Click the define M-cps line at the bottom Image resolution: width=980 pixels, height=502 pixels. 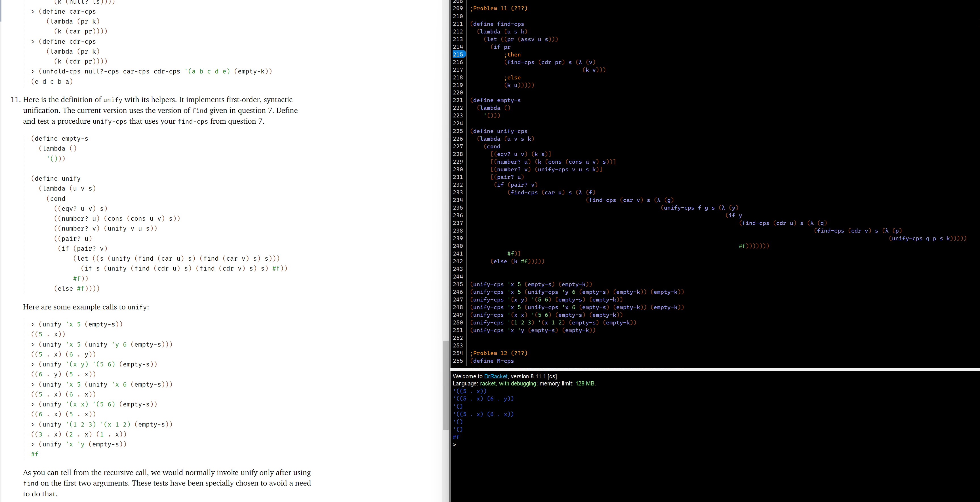491,361
